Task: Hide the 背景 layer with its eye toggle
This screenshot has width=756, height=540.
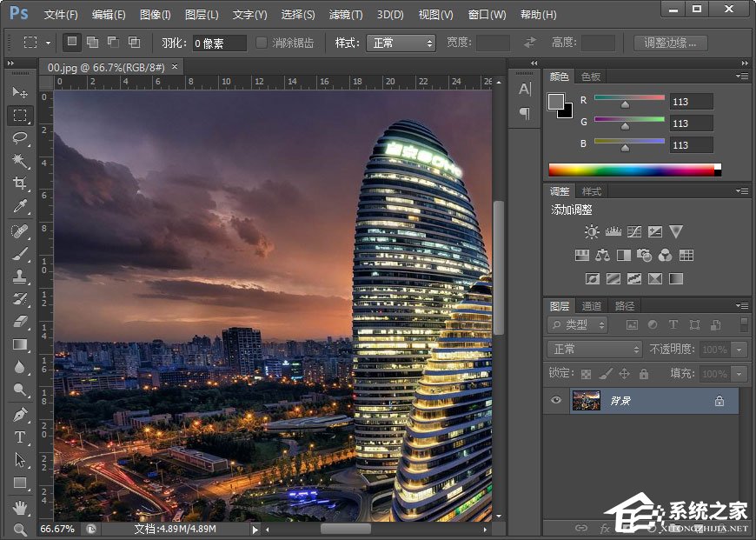Action: pyautogui.click(x=555, y=401)
